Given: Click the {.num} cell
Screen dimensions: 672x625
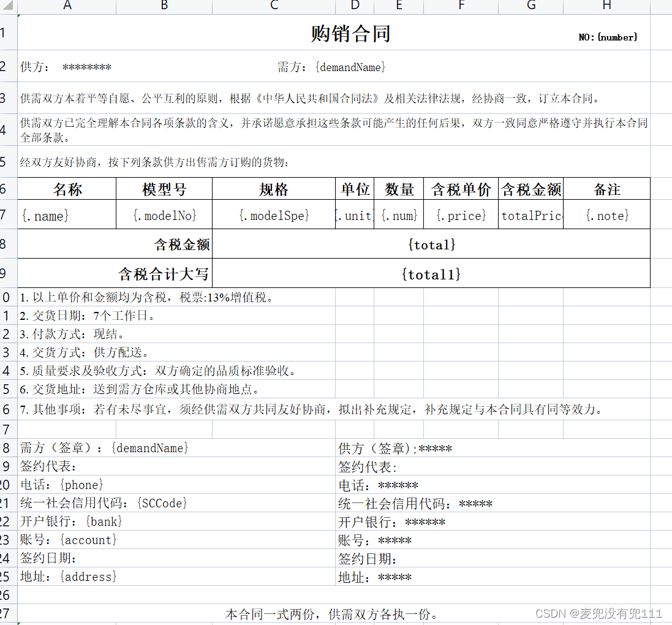Looking at the screenshot, I should point(399,214).
